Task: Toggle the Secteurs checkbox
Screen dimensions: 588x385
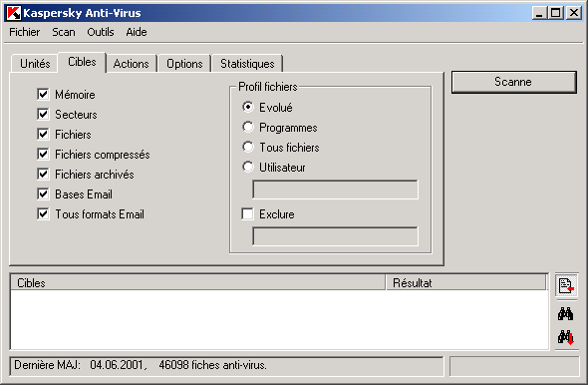Action: click(x=43, y=114)
